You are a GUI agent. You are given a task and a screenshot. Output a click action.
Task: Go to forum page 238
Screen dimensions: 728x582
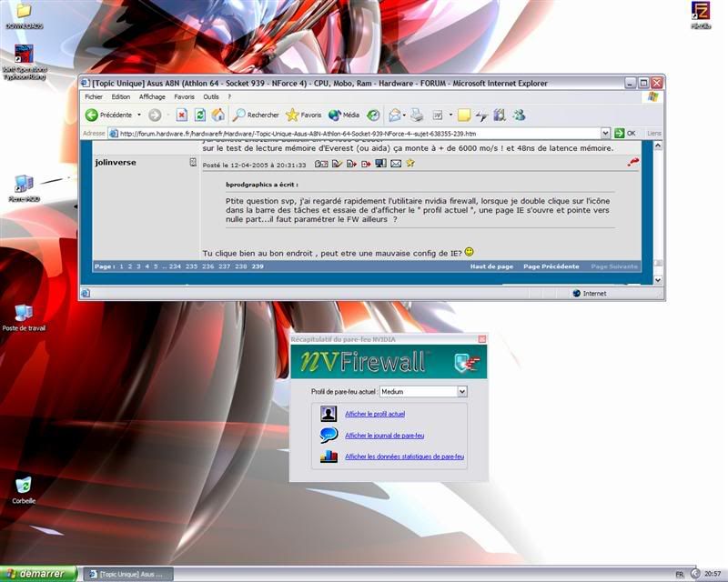pos(240,266)
